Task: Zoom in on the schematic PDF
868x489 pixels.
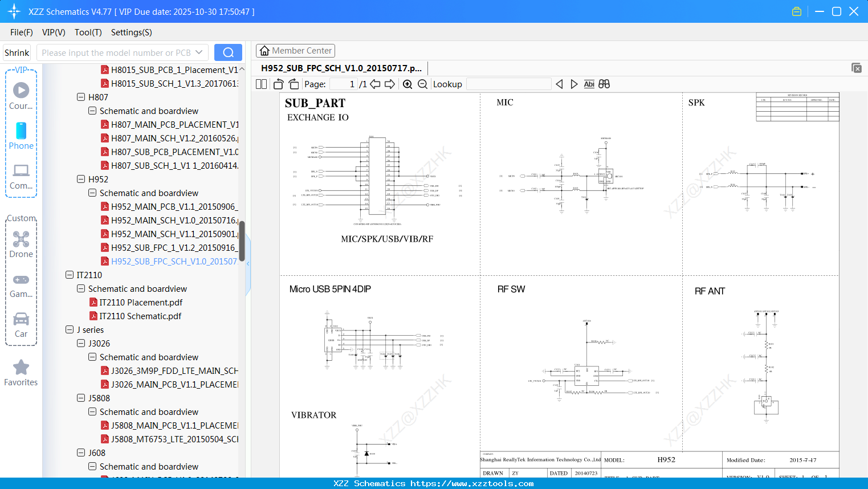Action: (x=407, y=84)
